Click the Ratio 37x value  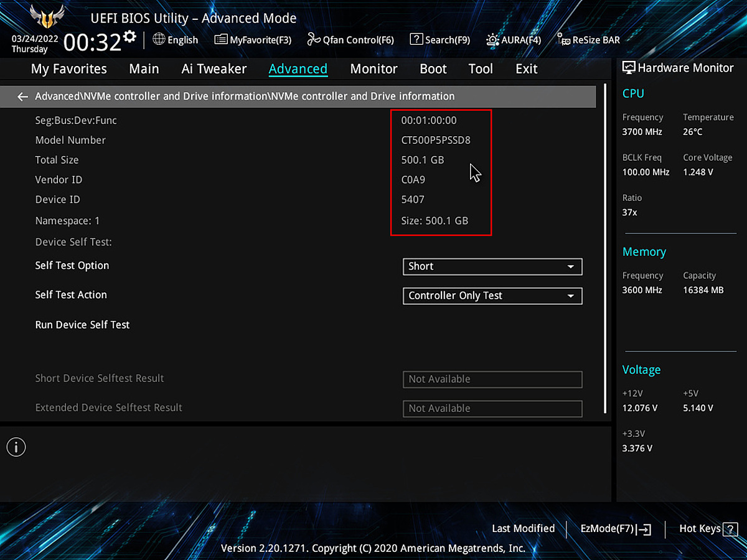coord(629,213)
